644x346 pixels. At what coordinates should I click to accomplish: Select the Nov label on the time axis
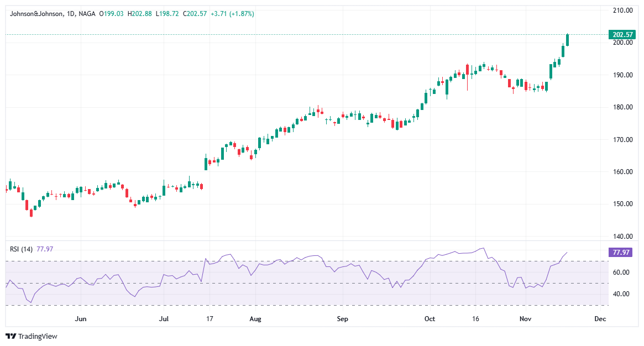(526, 319)
